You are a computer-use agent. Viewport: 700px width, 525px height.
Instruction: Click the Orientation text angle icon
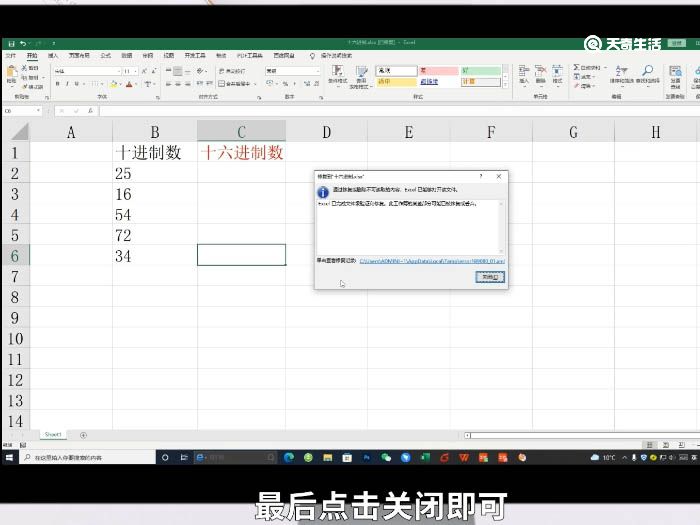point(200,71)
